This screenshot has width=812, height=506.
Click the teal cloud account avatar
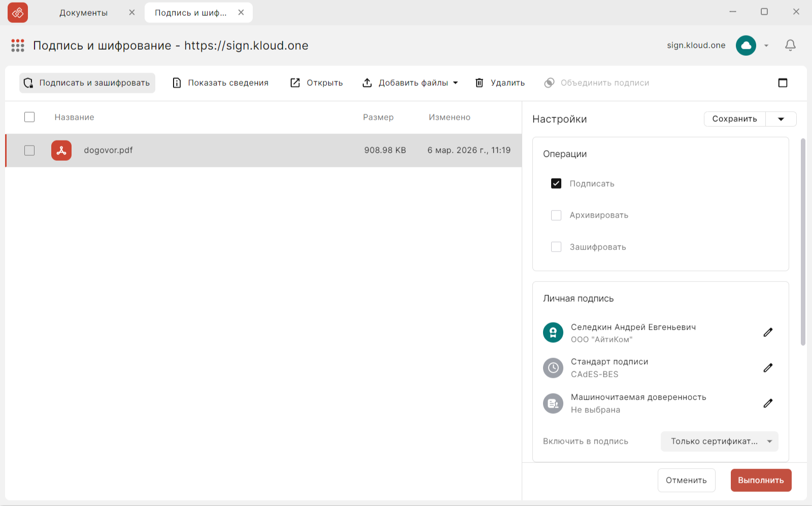746,46
